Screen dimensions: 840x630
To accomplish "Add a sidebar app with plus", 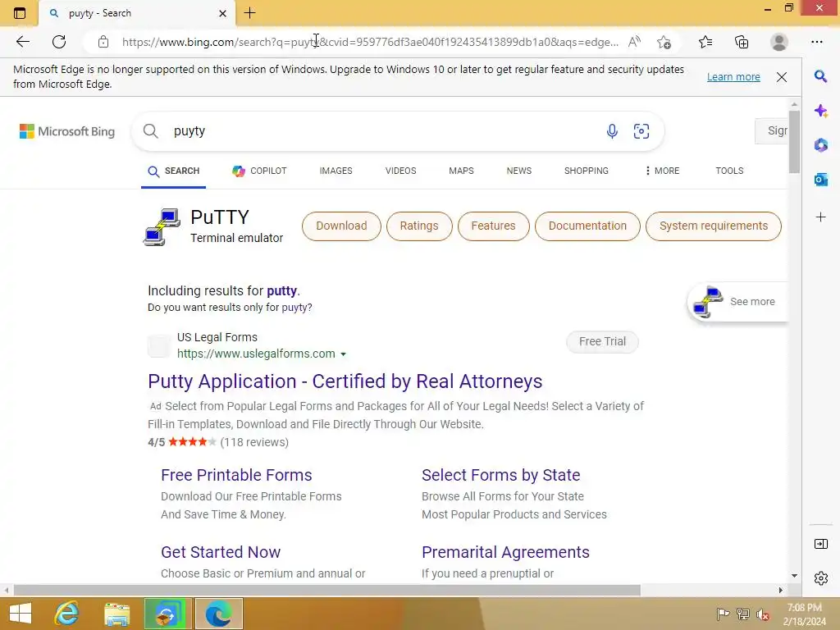I will tap(820, 217).
